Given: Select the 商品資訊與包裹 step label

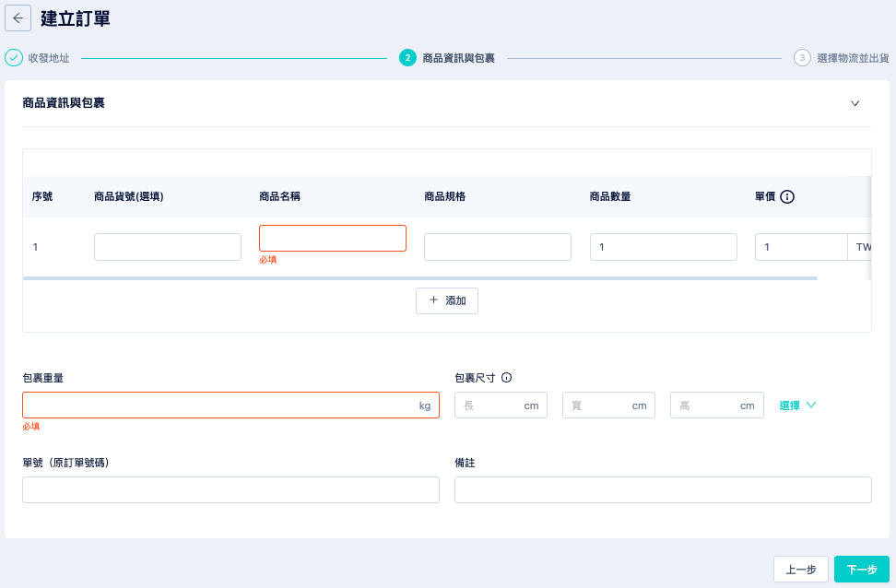Looking at the screenshot, I should pos(458,58).
